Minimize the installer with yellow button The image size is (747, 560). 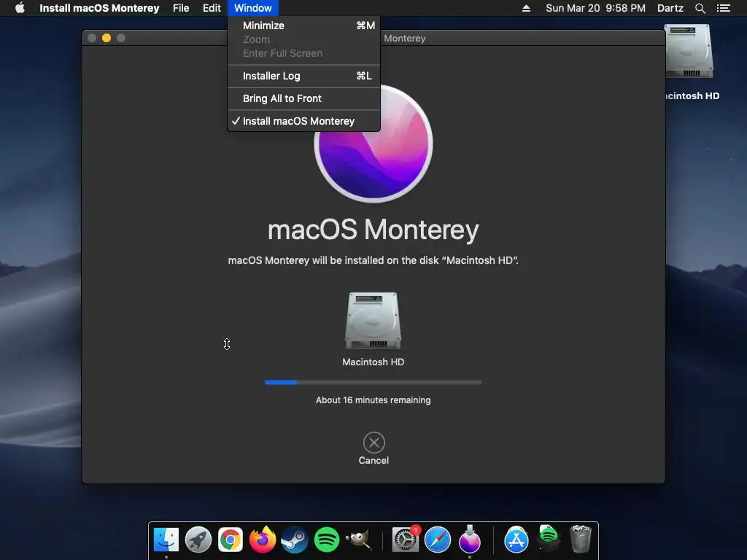(x=107, y=38)
